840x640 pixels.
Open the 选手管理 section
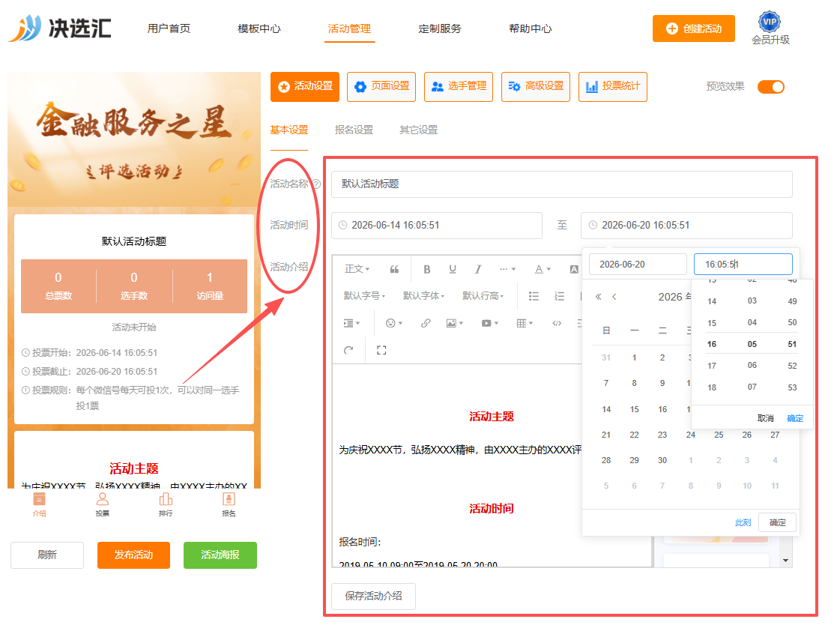point(459,86)
